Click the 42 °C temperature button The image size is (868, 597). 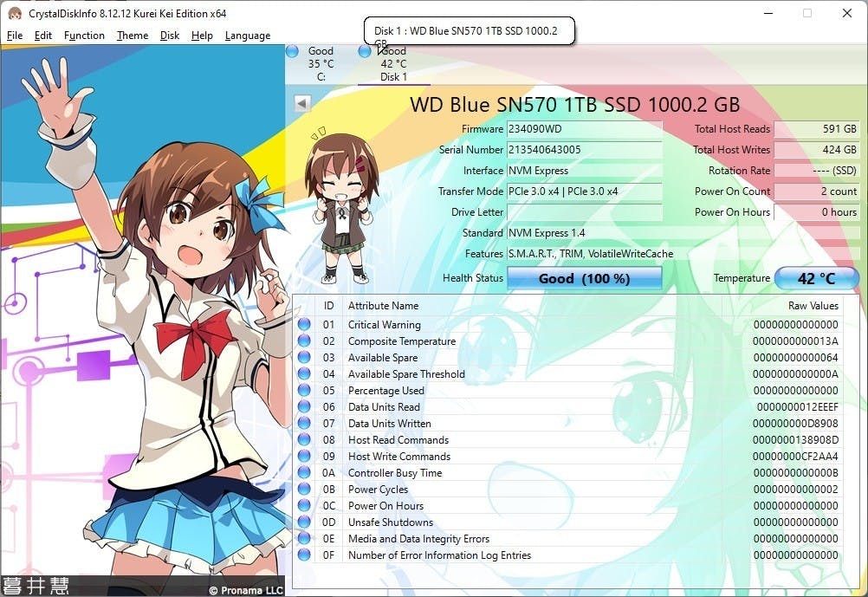[816, 278]
